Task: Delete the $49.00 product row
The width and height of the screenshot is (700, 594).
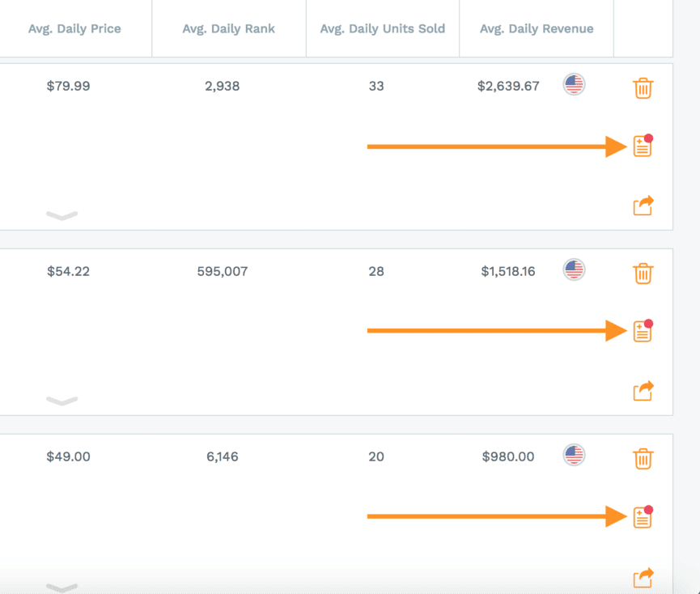Action: 643,459
